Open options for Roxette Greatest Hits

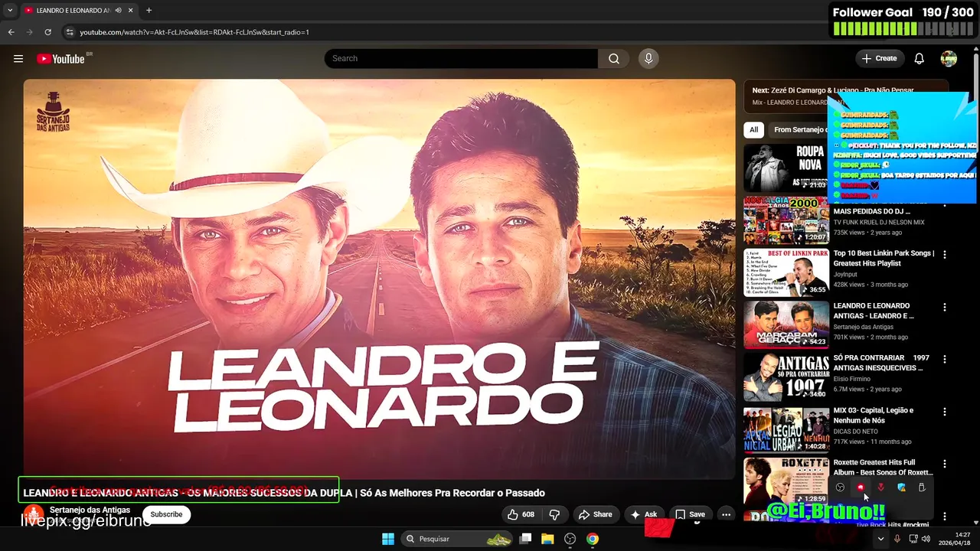point(944,464)
